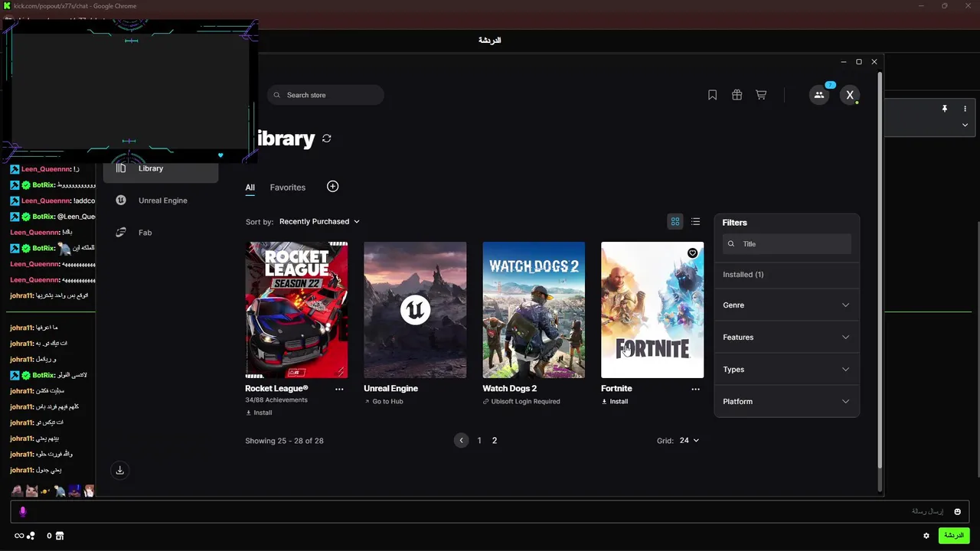Open the Watch Dogs 2 cover thumbnail

534,310
